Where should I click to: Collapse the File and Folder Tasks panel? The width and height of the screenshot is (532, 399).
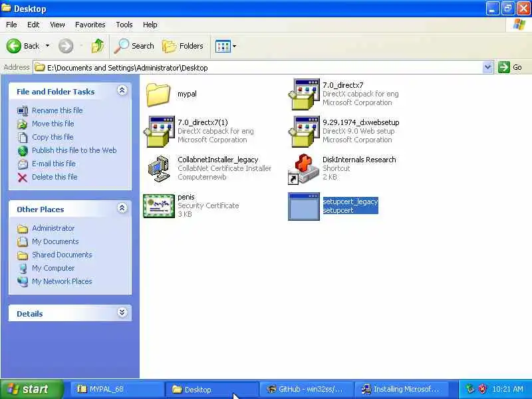pos(122,90)
